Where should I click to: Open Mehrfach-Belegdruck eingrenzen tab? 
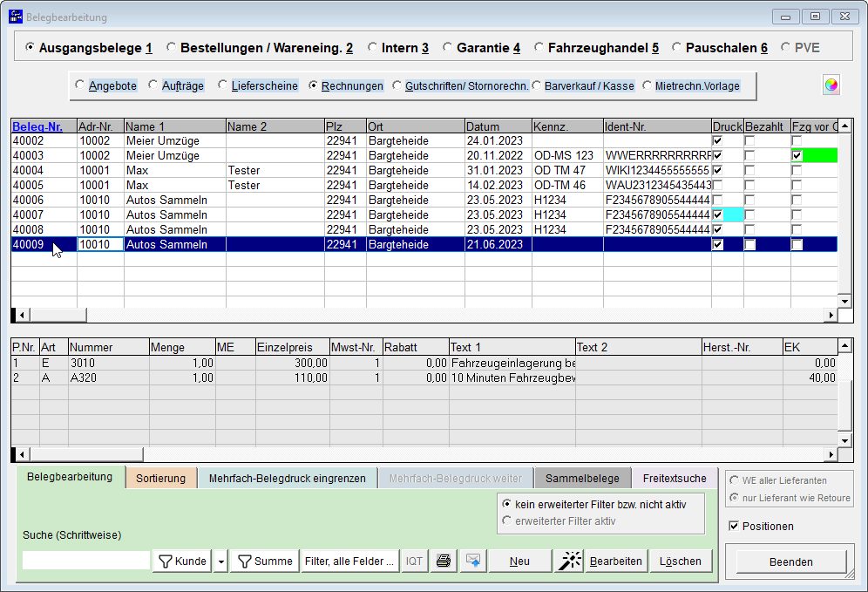(288, 478)
